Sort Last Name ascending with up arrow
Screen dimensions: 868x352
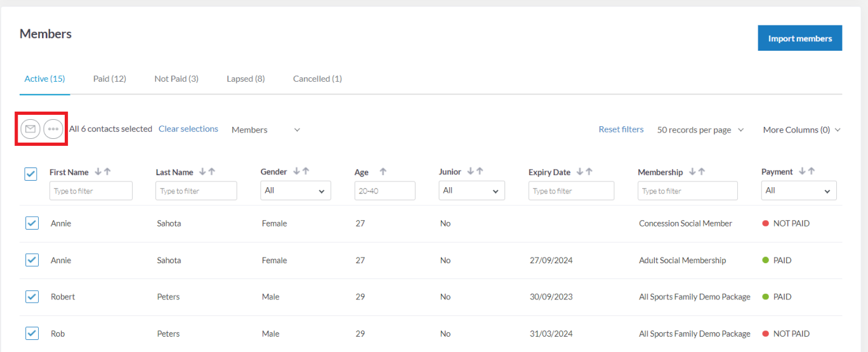[x=212, y=172]
